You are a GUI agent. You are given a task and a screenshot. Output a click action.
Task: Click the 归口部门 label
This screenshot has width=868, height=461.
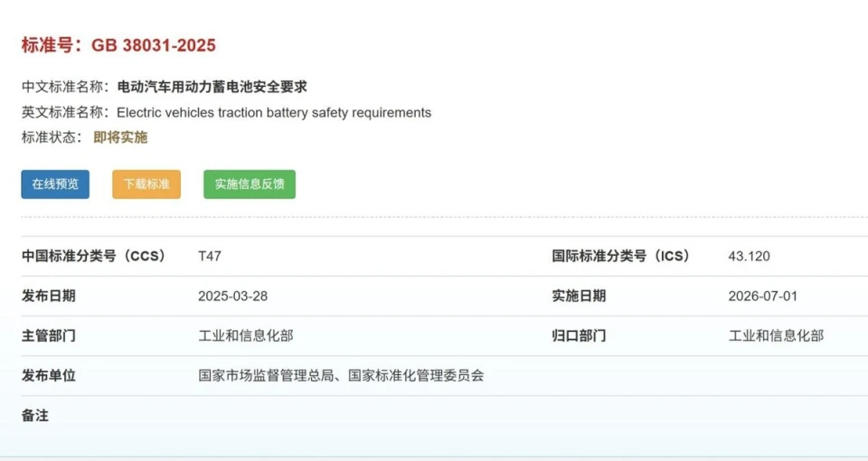tap(579, 336)
